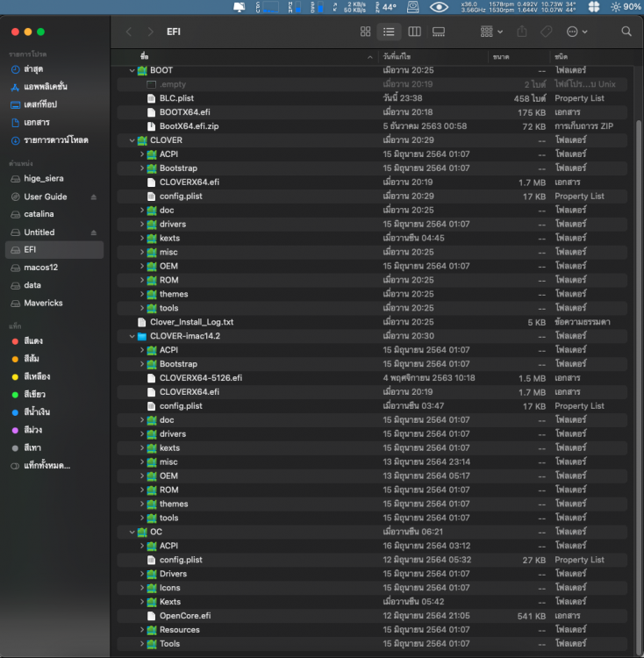Collapse the CLOVER-imac14.2 folder

tap(132, 336)
